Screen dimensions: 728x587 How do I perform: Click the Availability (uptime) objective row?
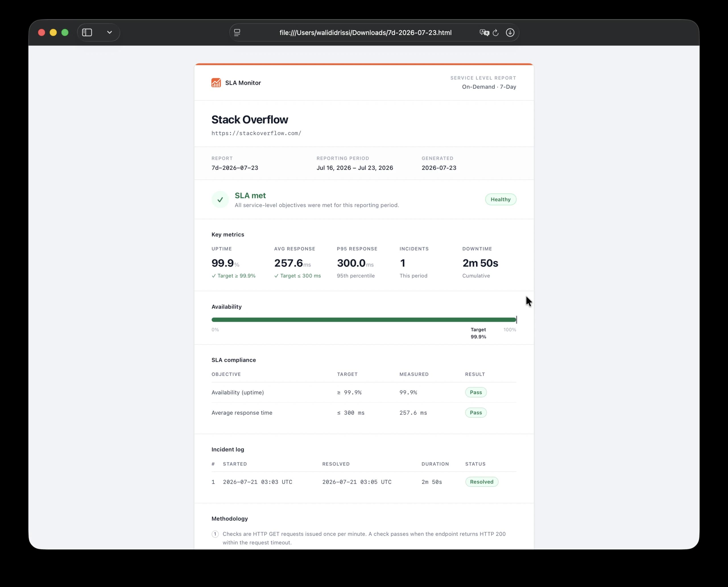[x=364, y=392]
